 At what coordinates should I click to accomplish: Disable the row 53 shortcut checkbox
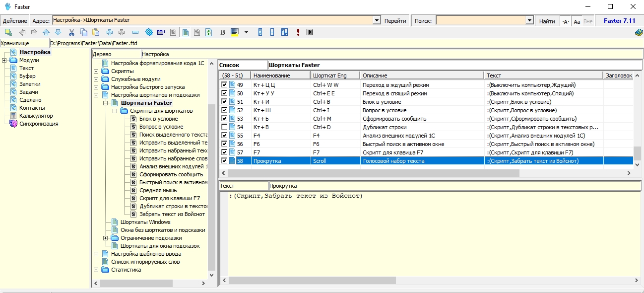(x=224, y=119)
